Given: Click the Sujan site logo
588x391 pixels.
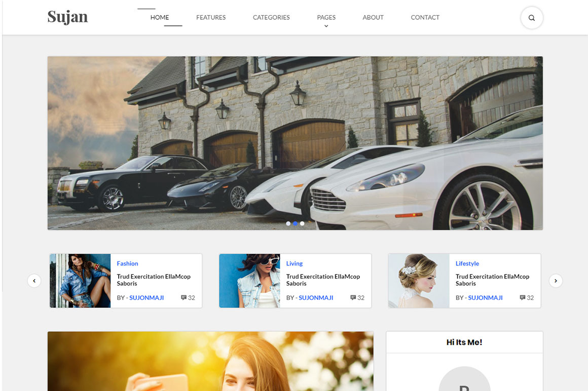Looking at the screenshot, I should coord(67,17).
